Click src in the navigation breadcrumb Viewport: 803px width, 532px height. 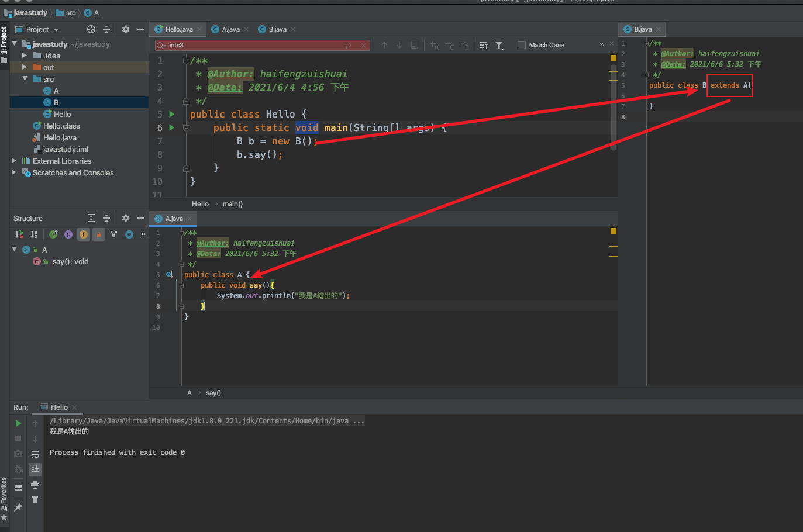(66, 12)
